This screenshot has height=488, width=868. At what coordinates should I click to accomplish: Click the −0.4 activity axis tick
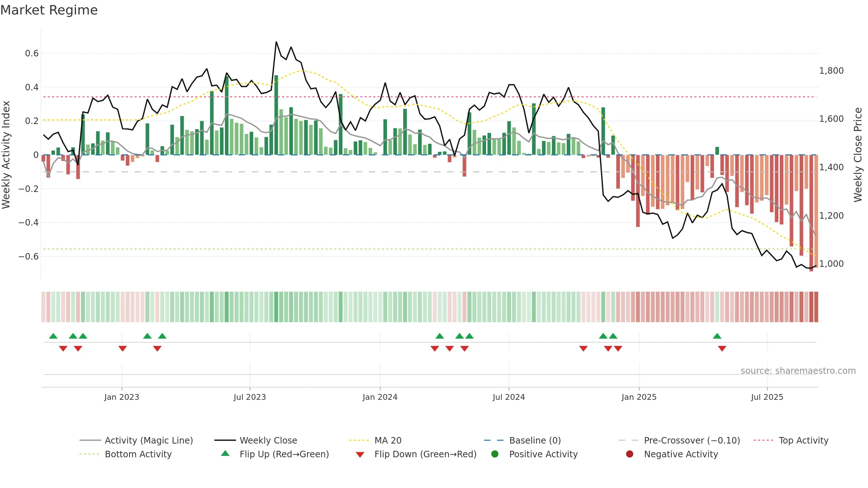coord(29,222)
